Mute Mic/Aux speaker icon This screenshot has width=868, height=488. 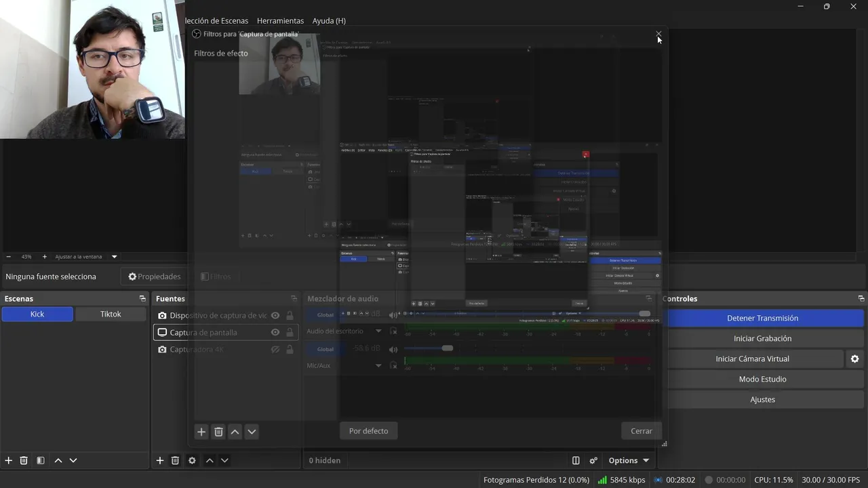pyautogui.click(x=393, y=348)
